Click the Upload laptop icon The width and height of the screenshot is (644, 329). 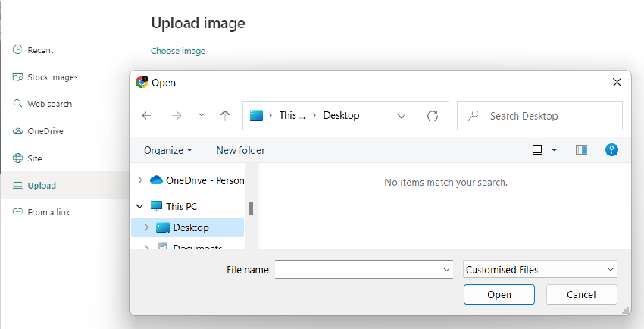click(17, 185)
